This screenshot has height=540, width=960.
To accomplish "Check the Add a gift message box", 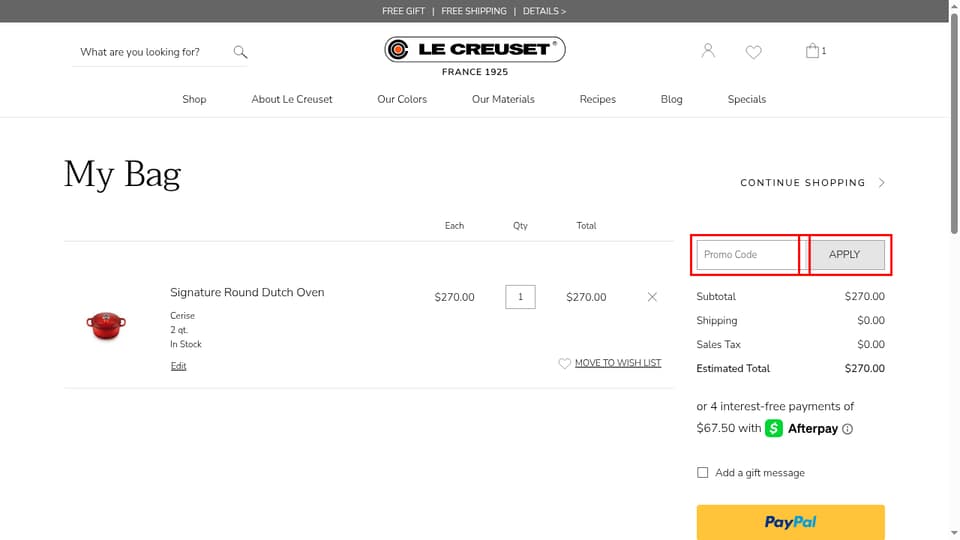I will 702,473.
